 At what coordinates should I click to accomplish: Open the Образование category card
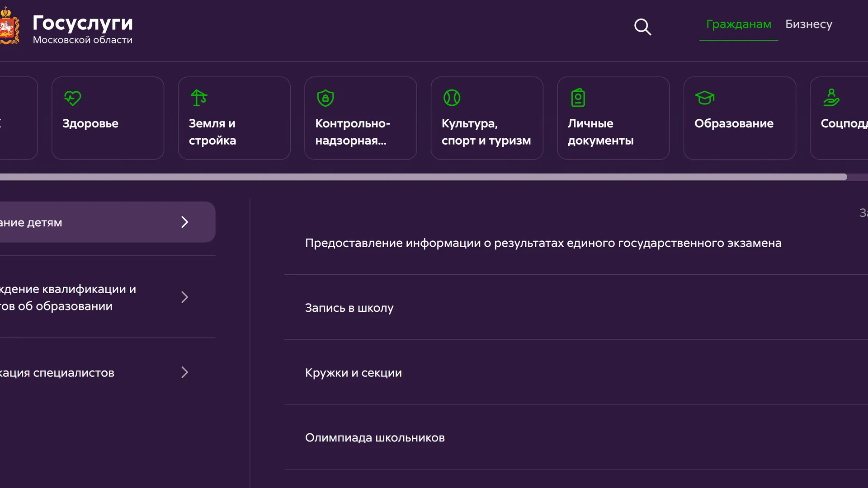click(740, 118)
